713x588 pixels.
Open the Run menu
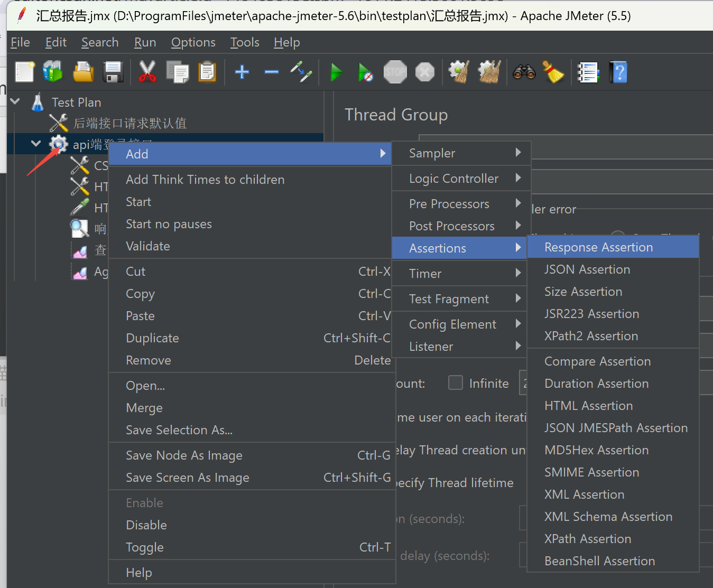coord(145,42)
